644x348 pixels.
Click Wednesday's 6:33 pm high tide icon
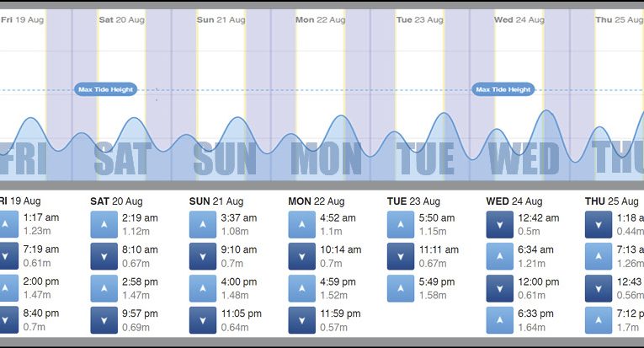click(500, 320)
